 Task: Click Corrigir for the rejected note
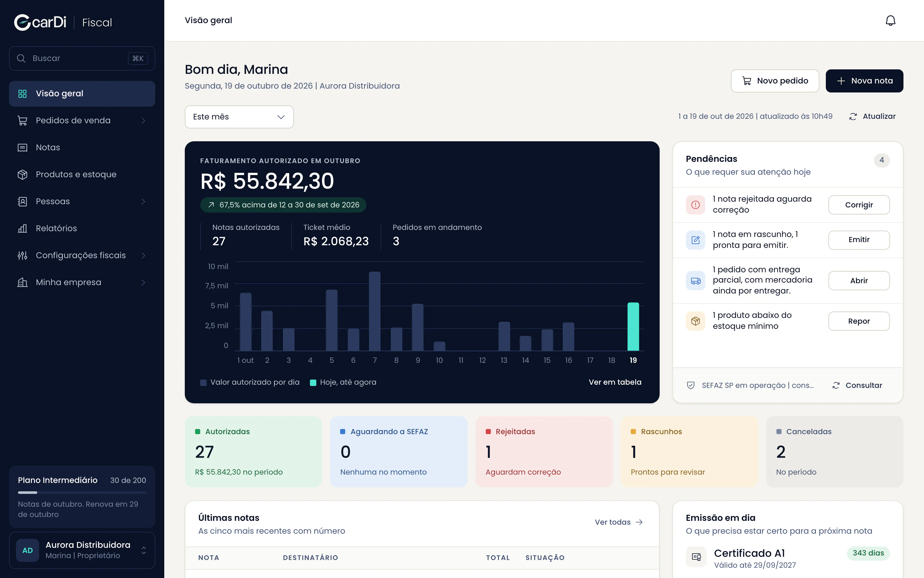tap(859, 205)
